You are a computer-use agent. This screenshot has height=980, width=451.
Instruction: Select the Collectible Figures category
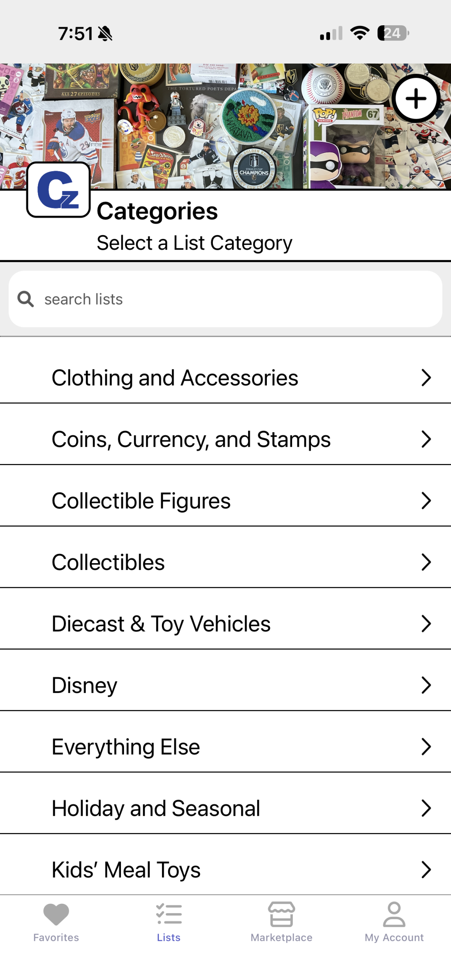141,501
